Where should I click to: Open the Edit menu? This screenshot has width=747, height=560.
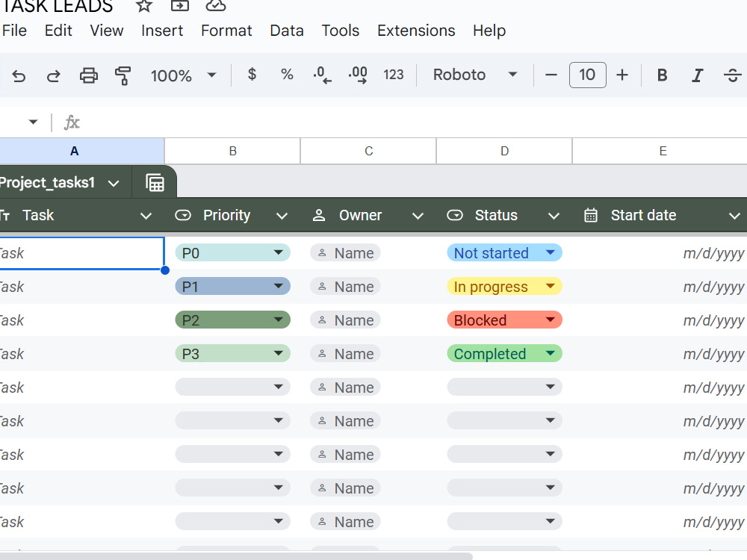pos(58,31)
